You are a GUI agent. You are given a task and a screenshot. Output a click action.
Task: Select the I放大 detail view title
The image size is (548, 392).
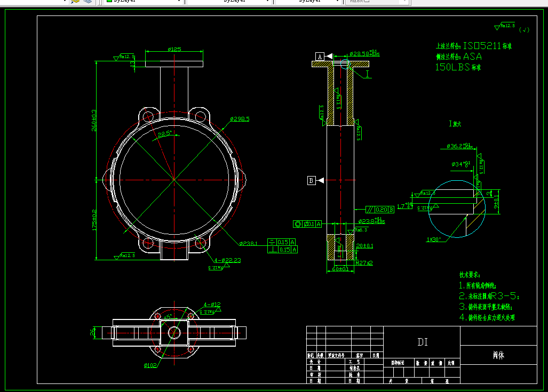[x=455, y=124]
